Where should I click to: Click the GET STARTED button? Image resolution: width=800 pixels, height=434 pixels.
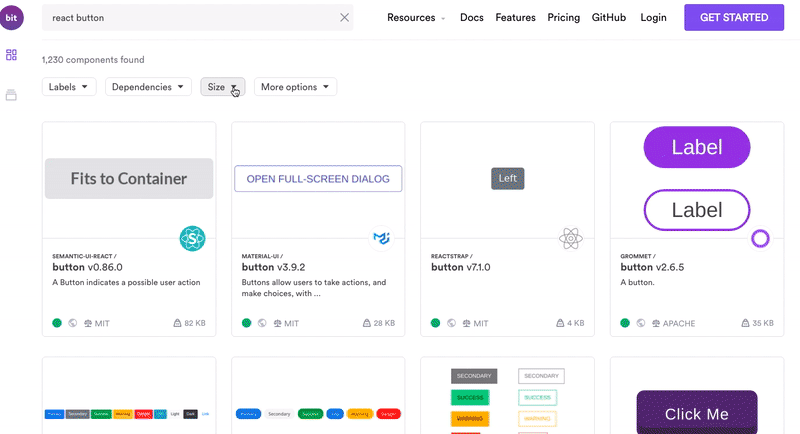pos(734,17)
